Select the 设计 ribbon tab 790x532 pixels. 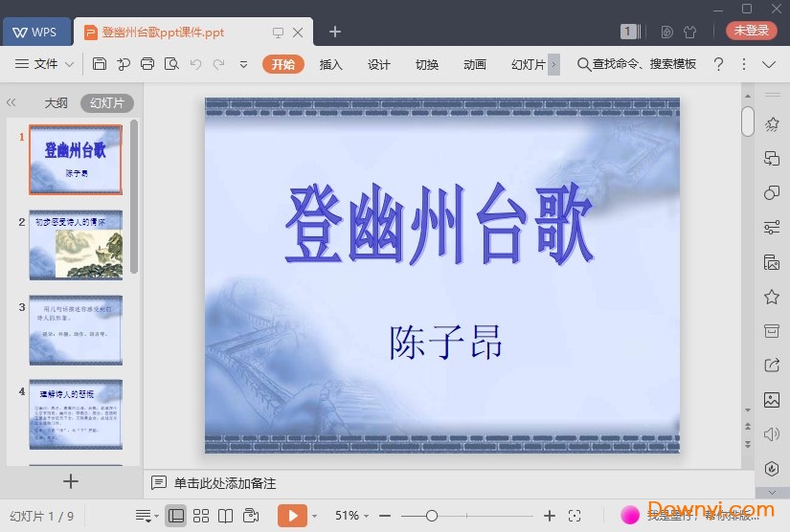tap(379, 64)
